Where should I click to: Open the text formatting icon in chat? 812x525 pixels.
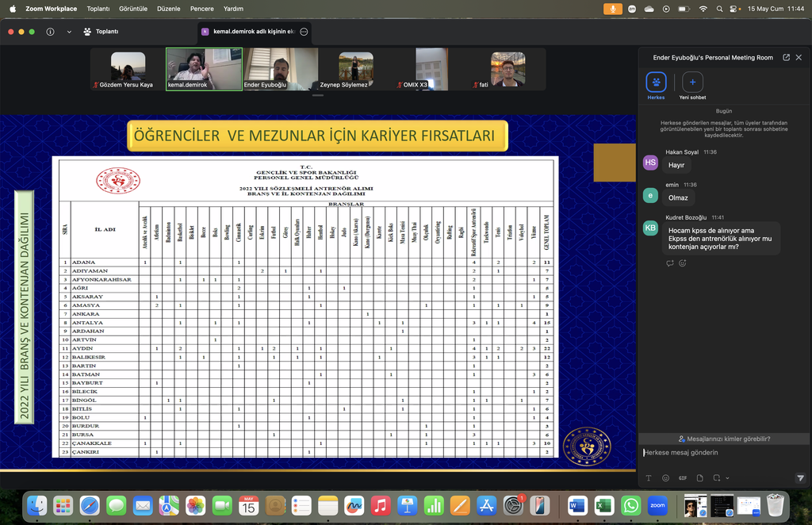click(649, 478)
